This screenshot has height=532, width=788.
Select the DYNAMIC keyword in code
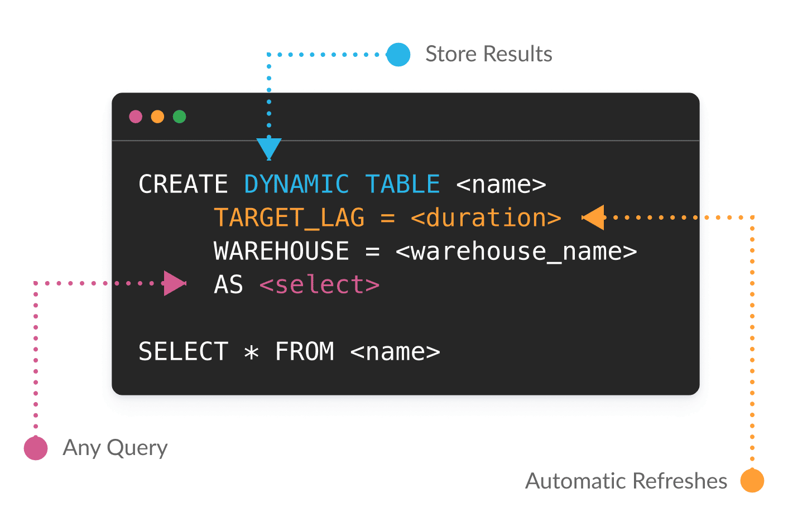[x=296, y=185]
